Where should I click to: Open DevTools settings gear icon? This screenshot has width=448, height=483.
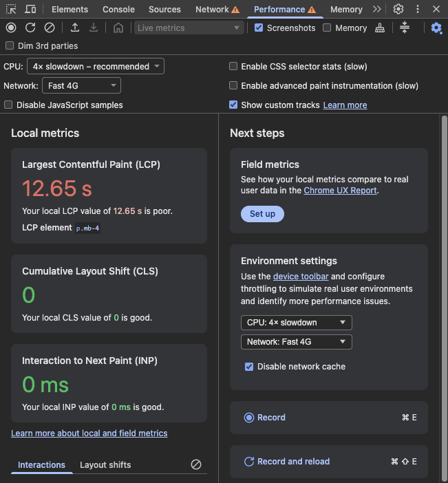(398, 9)
